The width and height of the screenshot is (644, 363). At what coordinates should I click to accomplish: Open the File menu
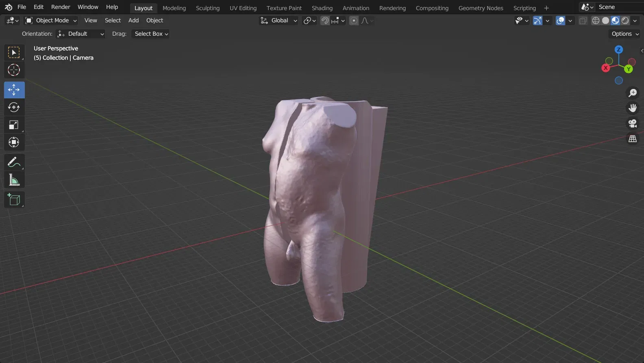click(22, 7)
